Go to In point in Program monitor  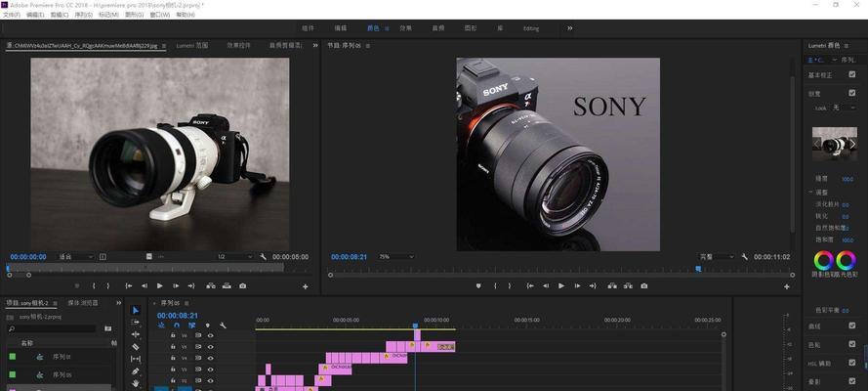coord(530,285)
